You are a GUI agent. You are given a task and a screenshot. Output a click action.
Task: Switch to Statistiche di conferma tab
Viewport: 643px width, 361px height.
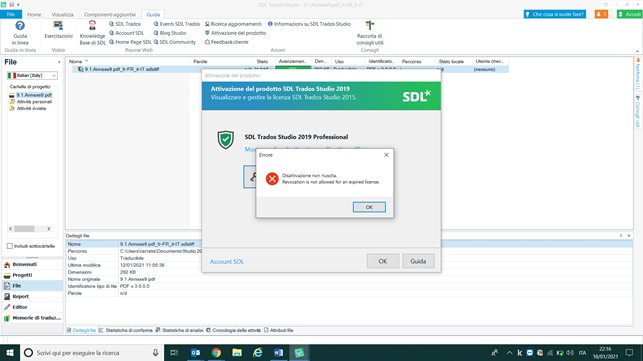pyautogui.click(x=126, y=330)
